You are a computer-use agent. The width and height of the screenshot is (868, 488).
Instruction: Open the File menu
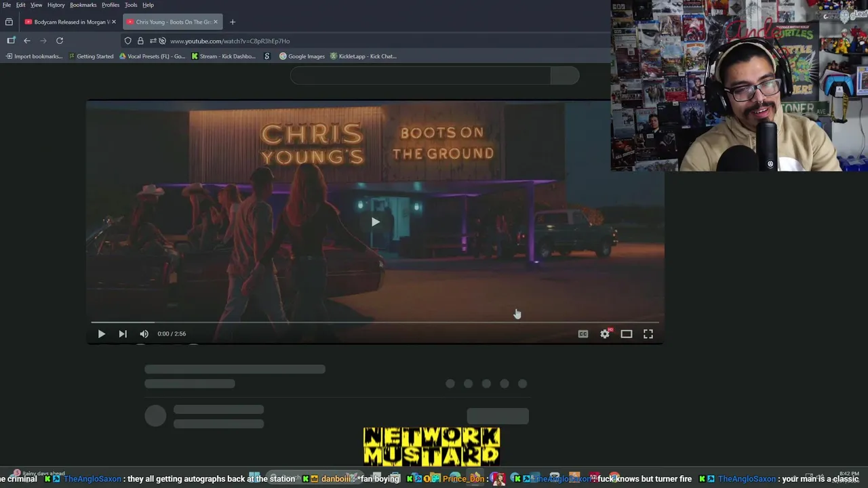point(7,5)
